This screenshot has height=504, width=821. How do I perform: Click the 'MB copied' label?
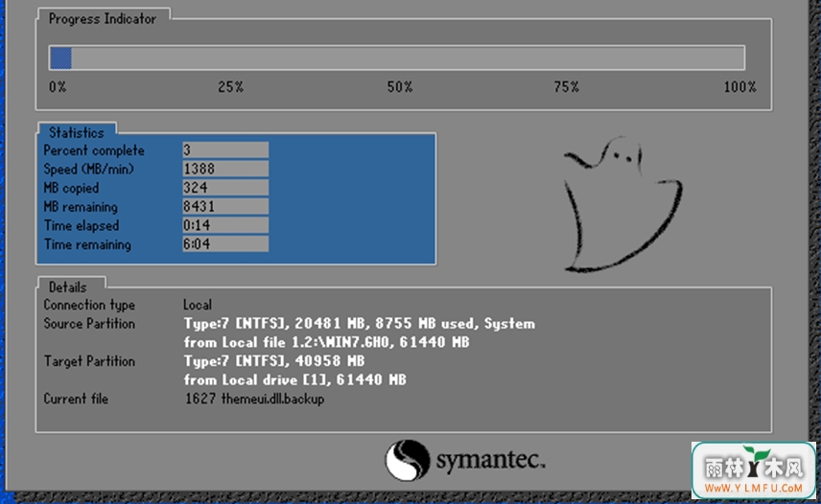(71, 188)
